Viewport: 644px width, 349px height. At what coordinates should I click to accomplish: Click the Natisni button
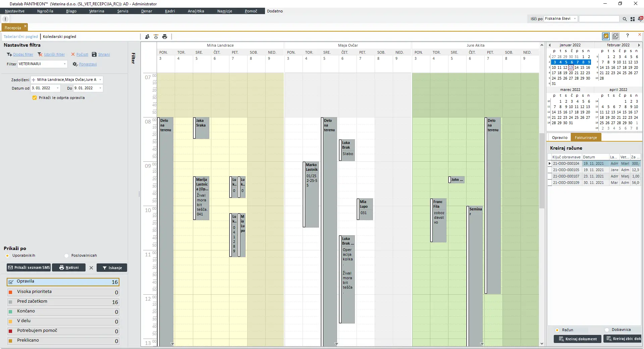(69, 268)
